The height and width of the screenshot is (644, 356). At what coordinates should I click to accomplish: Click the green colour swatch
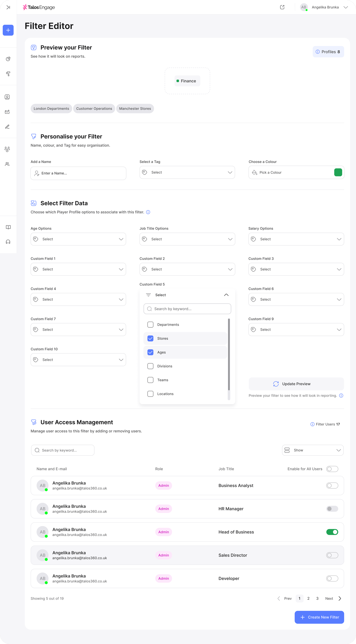pos(338,173)
